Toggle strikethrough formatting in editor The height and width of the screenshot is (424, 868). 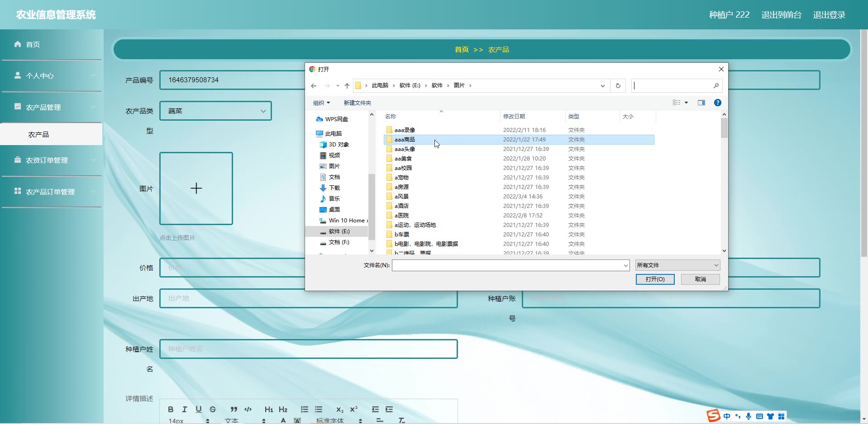[x=213, y=410]
